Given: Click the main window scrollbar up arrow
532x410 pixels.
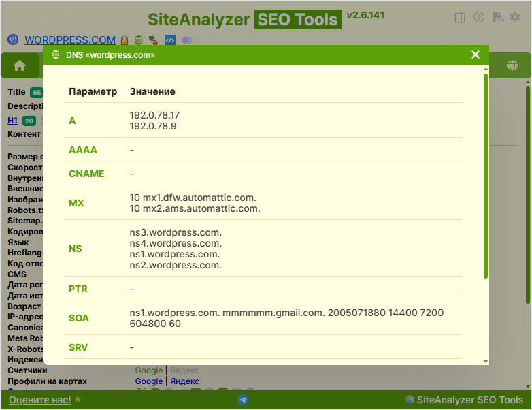Looking at the screenshot, I should (x=528, y=82).
